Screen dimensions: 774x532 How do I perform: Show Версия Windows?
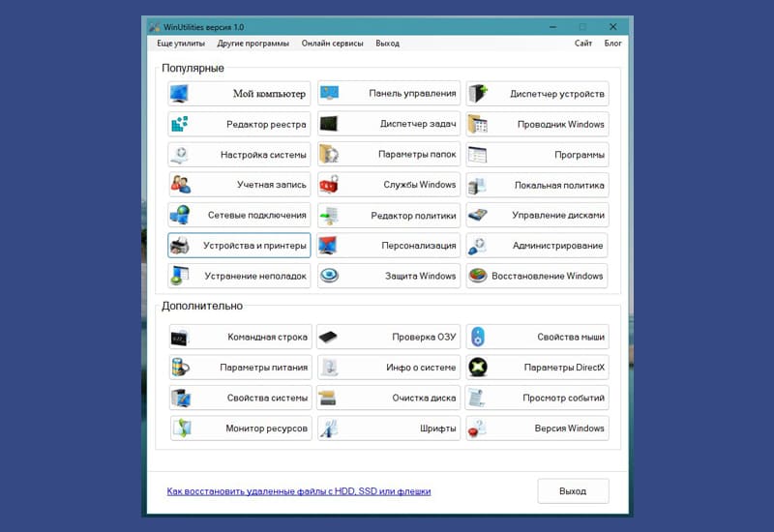[x=537, y=429]
